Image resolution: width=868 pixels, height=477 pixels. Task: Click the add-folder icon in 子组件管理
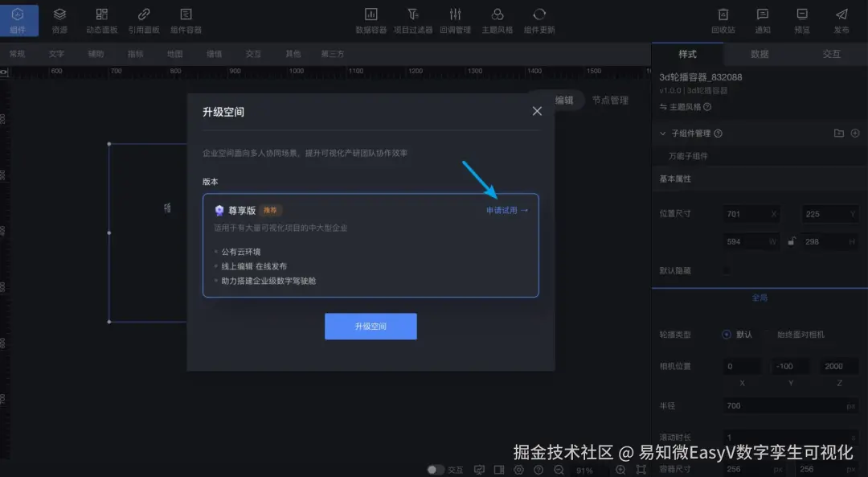click(x=838, y=133)
